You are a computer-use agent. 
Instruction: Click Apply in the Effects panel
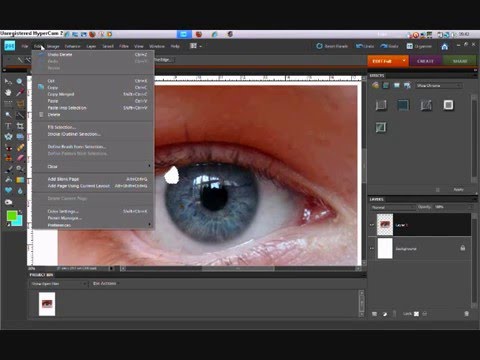[x=458, y=189]
